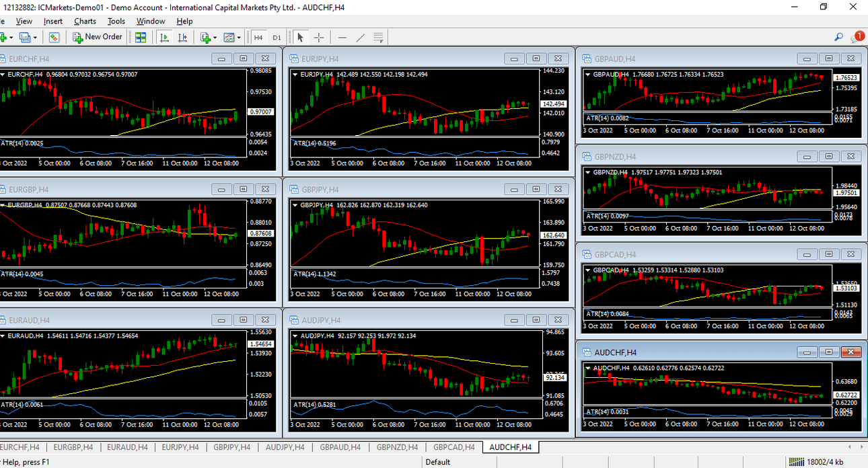Open the Indicators list icon
Screen dimensions: 868x468
click(x=205, y=37)
